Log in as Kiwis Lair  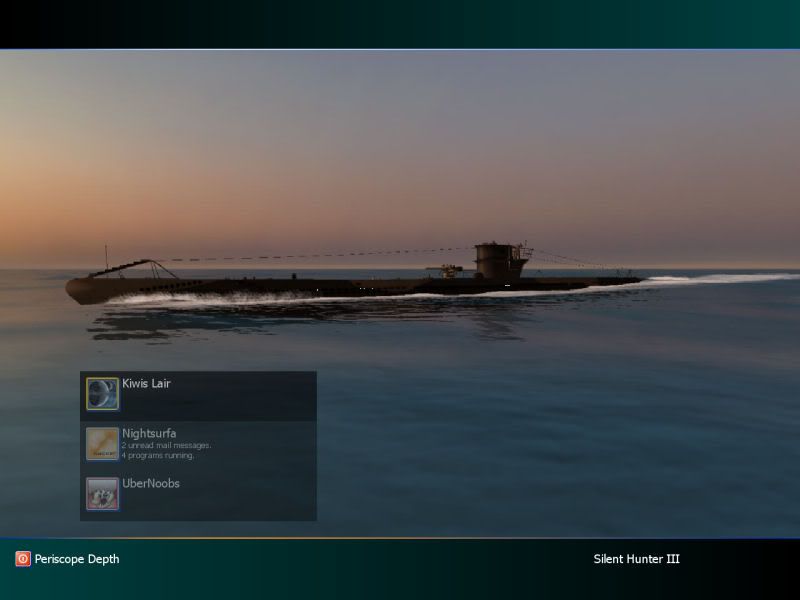click(198, 396)
